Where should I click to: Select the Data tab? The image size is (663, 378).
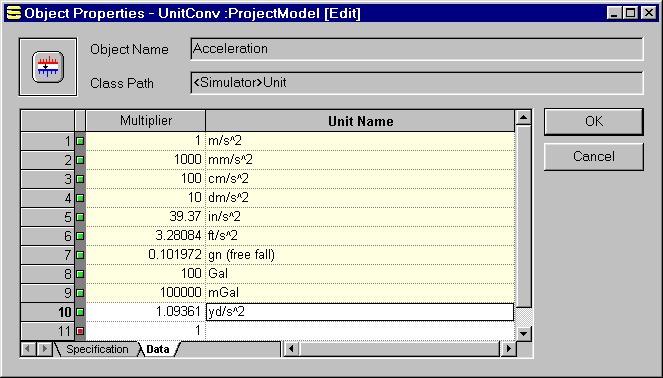coord(158,349)
